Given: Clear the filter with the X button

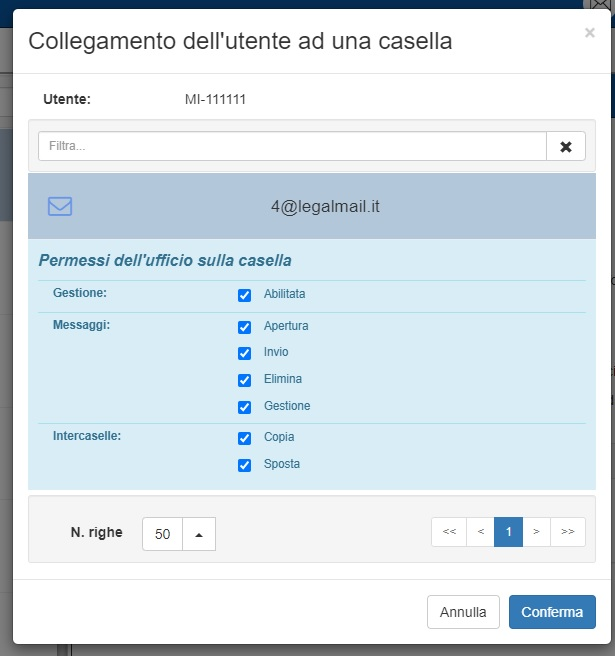Looking at the screenshot, I should (566, 146).
